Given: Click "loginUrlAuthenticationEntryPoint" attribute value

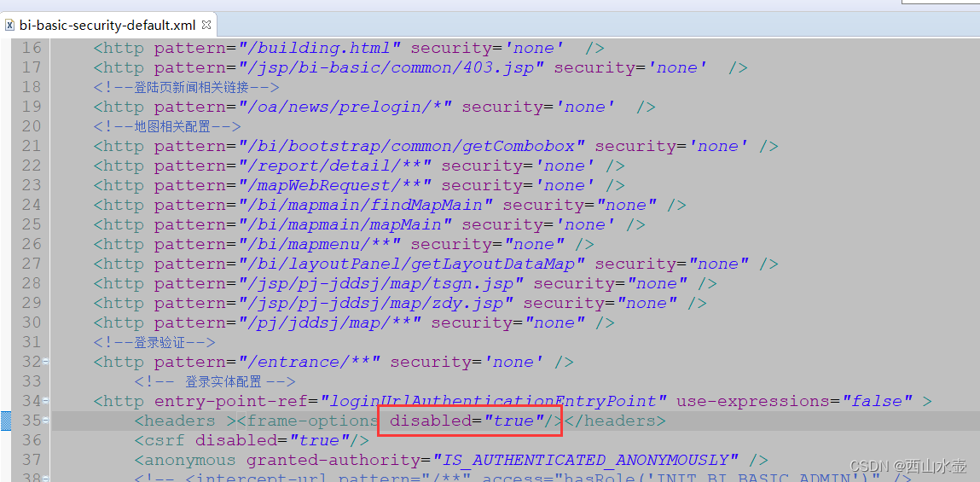Looking at the screenshot, I should [493, 401].
